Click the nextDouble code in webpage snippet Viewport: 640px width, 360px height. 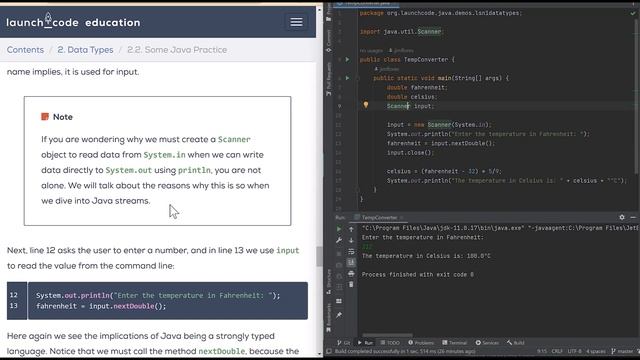point(133,306)
